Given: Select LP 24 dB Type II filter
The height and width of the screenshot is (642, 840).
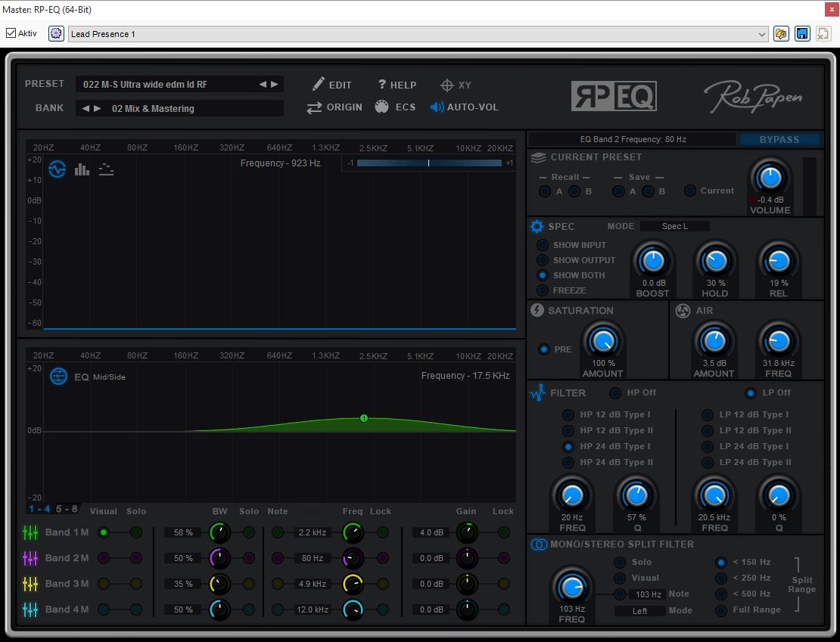Looking at the screenshot, I should 707,462.
